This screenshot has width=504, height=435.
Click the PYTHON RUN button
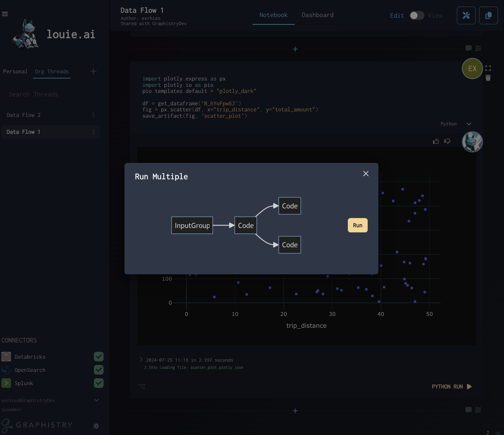[452, 386]
